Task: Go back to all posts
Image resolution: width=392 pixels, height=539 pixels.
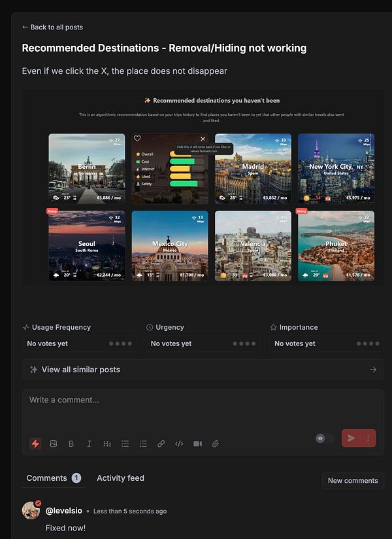Action: (52, 27)
